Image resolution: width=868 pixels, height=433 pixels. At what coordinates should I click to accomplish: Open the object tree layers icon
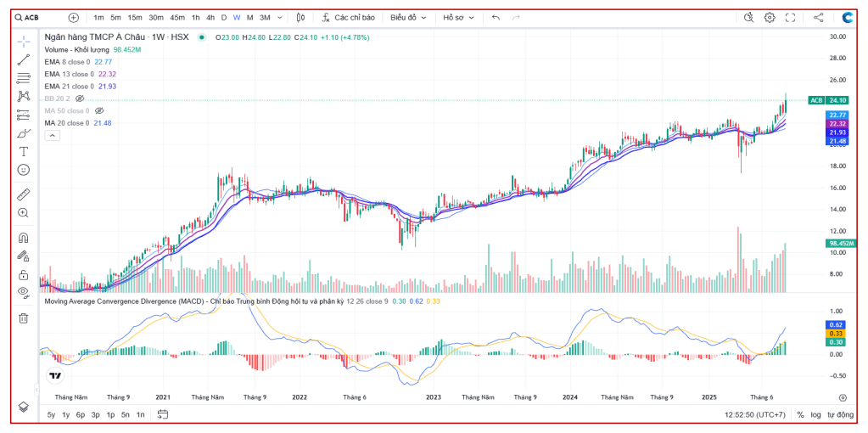pyautogui.click(x=23, y=407)
